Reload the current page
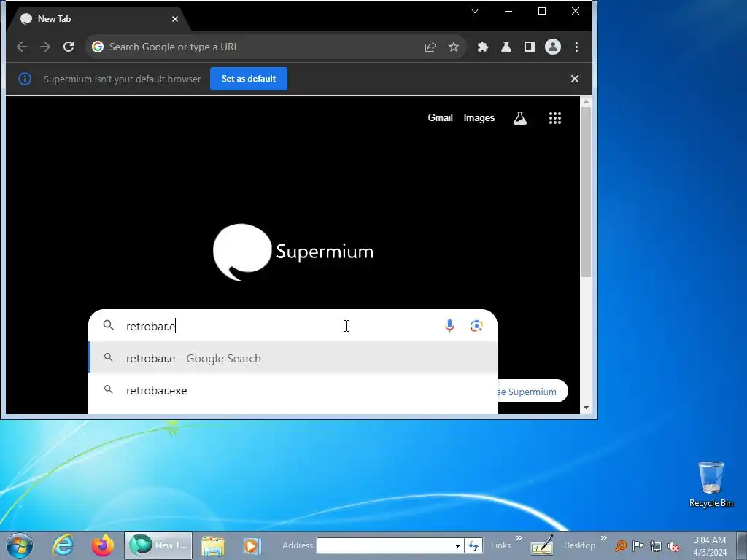 point(69,47)
